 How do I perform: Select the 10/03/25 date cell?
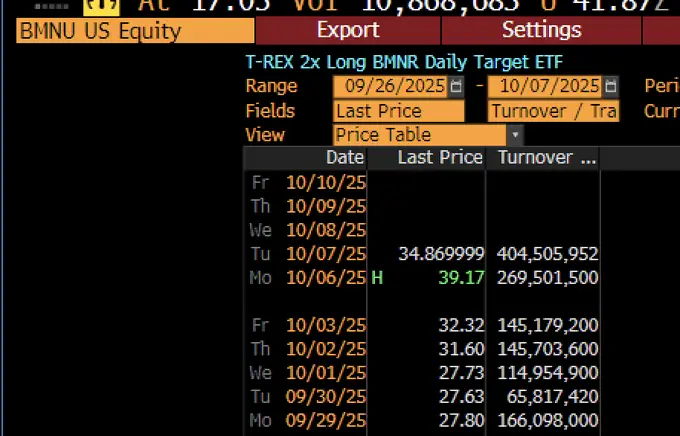pos(326,325)
